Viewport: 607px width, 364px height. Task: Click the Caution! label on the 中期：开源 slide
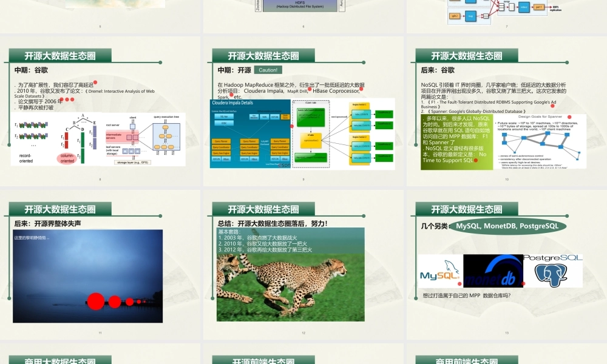click(268, 70)
